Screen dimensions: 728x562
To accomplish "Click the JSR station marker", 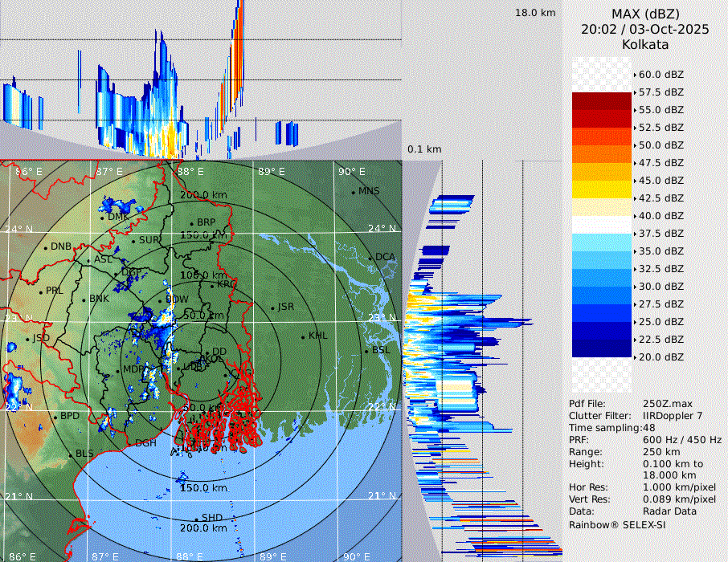I will click(x=272, y=307).
